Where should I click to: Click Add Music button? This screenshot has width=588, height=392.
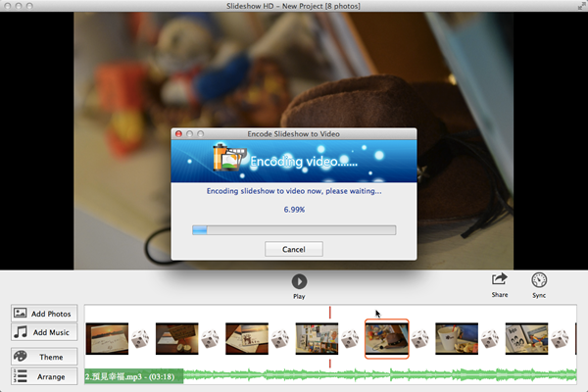point(44,332)
